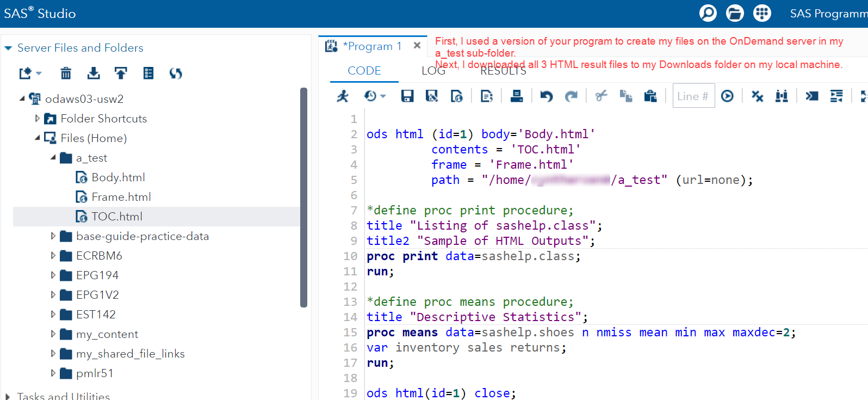This screenshot has height=400, width=868.
Task: Click the Upload file icon in navigation pane
Action: click(x=121, y=73)
